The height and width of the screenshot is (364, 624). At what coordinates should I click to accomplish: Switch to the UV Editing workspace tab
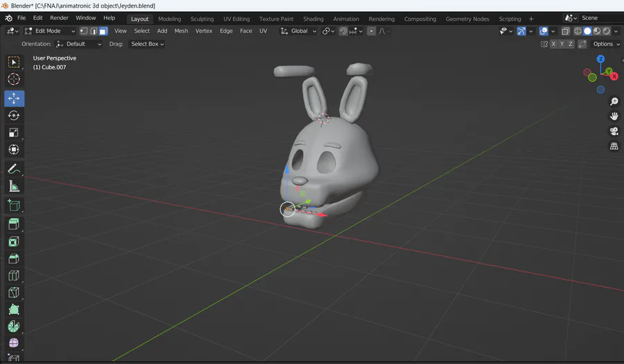236,19
